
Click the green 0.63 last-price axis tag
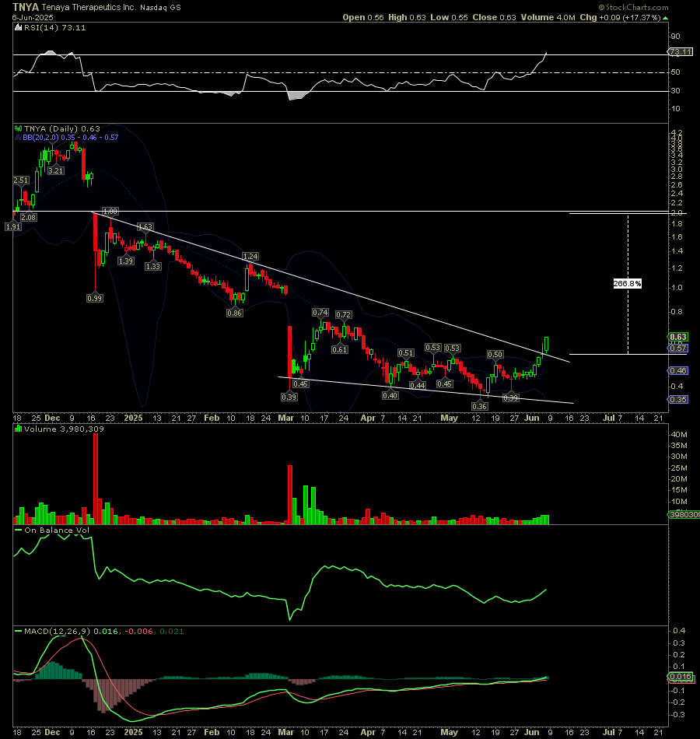point(678,337)
